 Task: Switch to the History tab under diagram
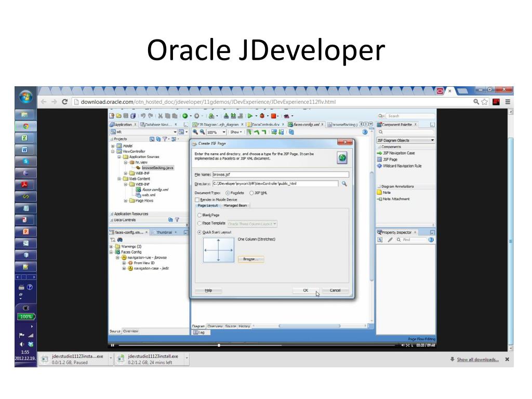pos(244,326)
